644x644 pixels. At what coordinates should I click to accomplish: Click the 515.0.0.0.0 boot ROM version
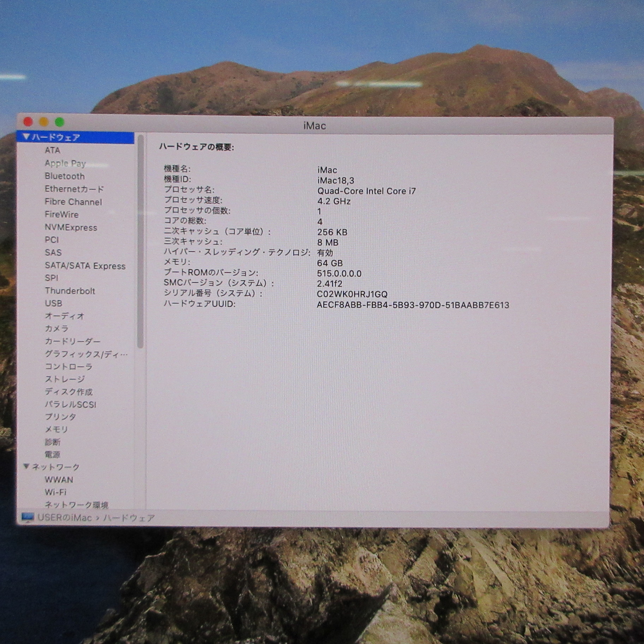(339, 274)
